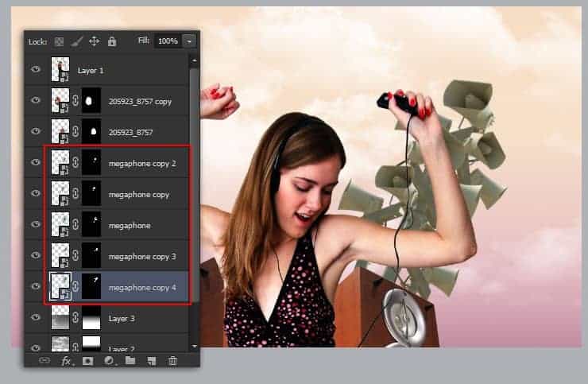Click the lock all padlock icon
Viewport: 588px width, 384px height.
[111, 41]
